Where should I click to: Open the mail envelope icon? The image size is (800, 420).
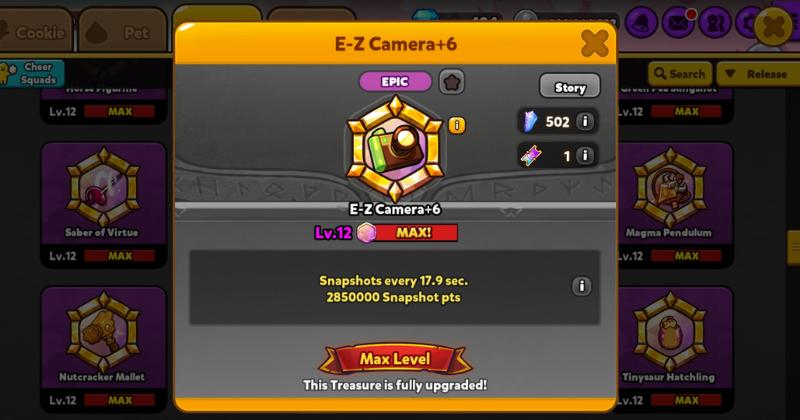click(678, 23)
